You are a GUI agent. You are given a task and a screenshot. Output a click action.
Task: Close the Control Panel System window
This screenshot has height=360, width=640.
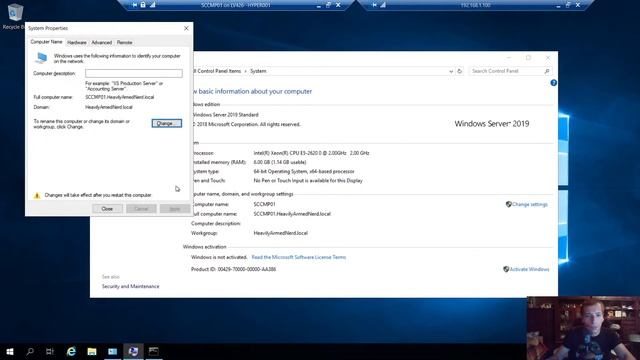[548, 58]
